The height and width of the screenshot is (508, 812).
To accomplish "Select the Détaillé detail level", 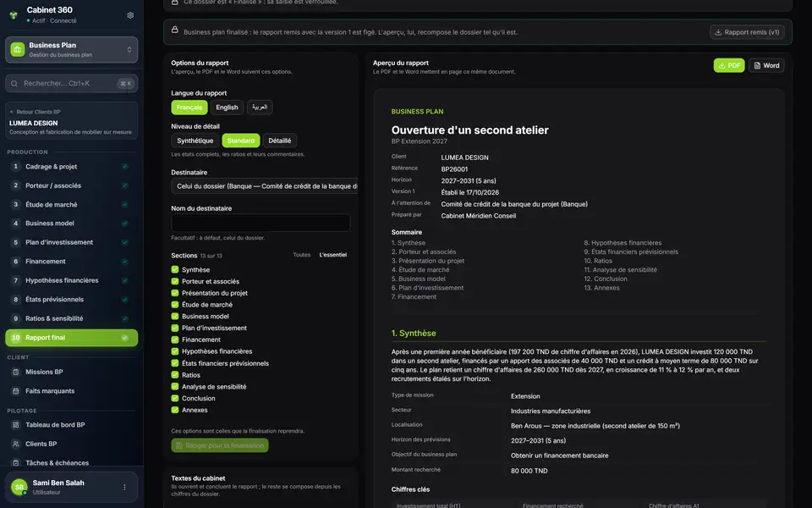I will [280, 141].
